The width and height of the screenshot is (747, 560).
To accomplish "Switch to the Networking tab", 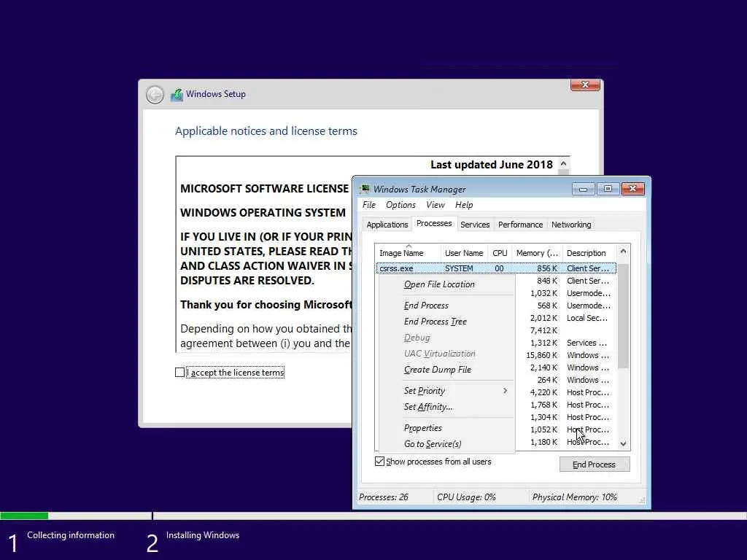I will click(571, 225).
